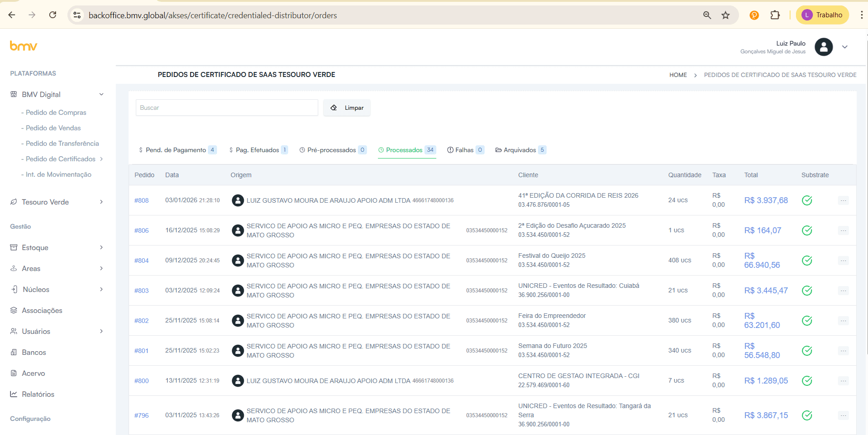Viewport: 868px width, 435px height.
Task: Open Pedido de Transferência
Action: click(x=62, y=143)
